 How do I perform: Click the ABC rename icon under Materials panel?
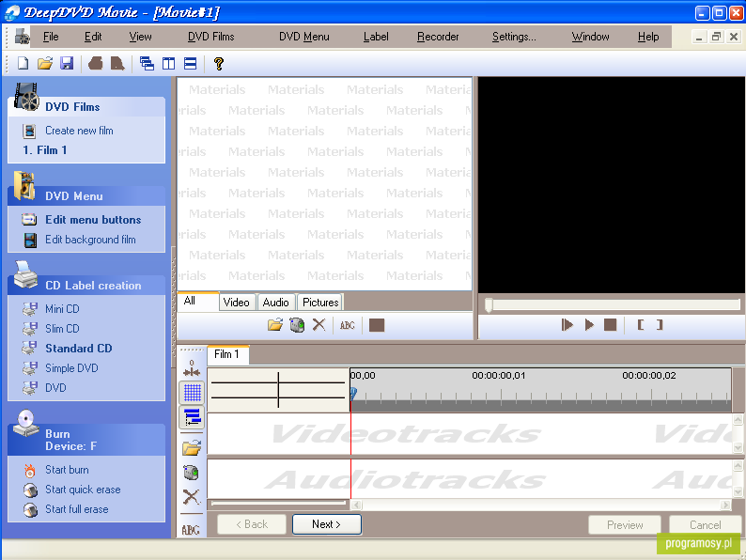tap(348, 325)
